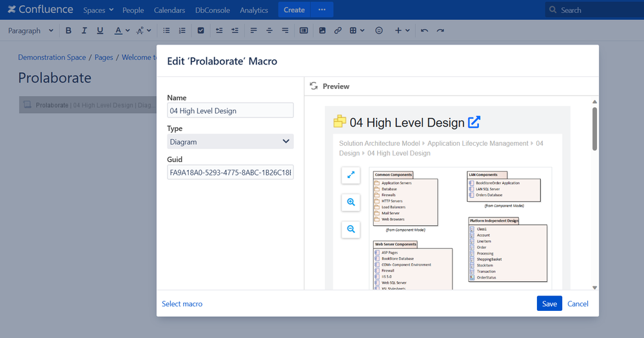Zoom out of the diagram preview
Image resolution: width=644 pixels, height=338 pixels.
coord(351,230)
